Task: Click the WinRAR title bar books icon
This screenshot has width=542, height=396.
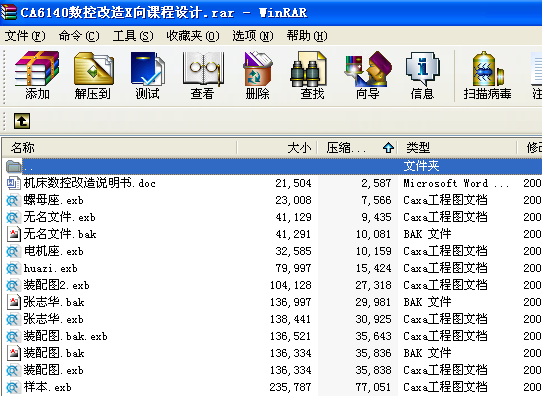Action: click(9, 12)
